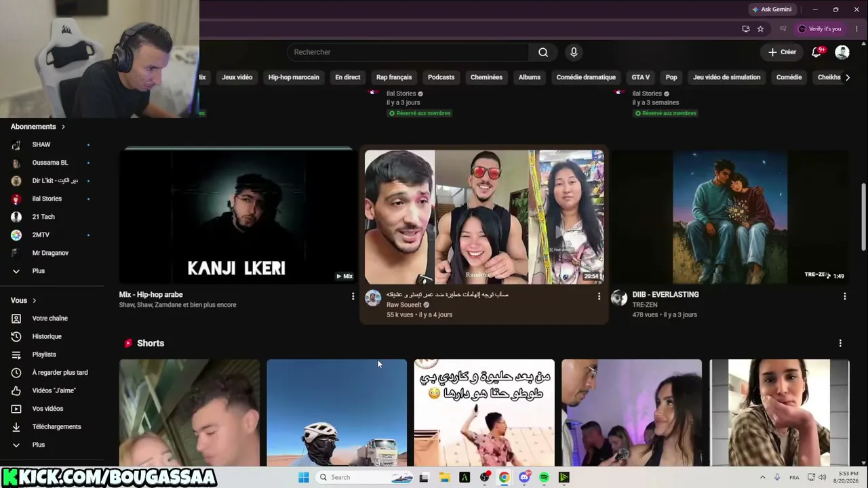868x488 pixels.
Task: Filter by Comédie dramatique chip
Action: (x=586, y=77)
